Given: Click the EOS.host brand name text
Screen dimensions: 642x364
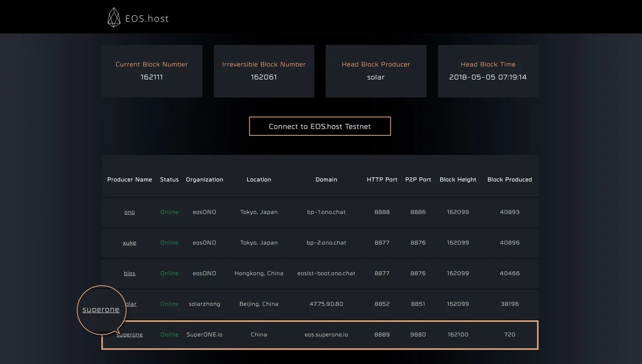Looking at the screenshot, I should pyautogui.click(x=147, y=19).
